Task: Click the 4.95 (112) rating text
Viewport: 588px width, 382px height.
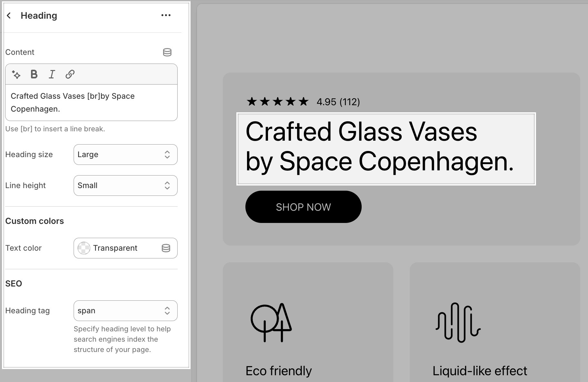Action: [x=338, y=102]
